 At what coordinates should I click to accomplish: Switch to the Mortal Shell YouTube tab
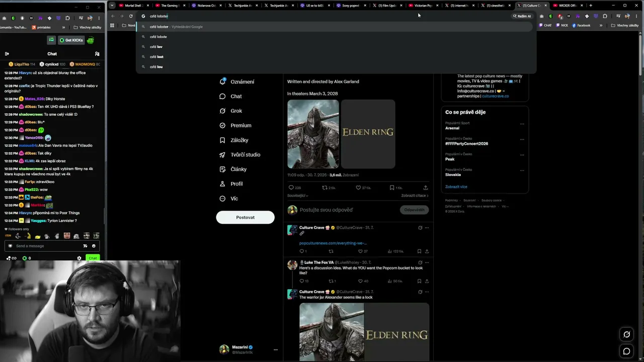tap(133, 6)
